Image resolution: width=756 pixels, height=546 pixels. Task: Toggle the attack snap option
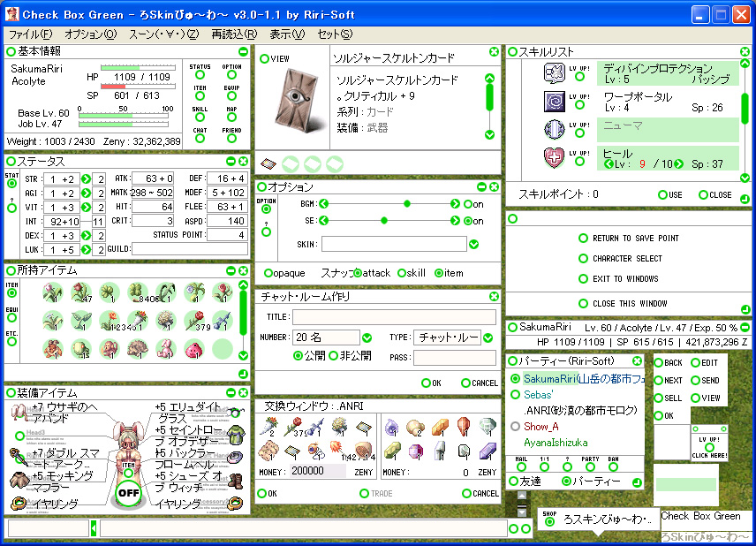pyautogui.click(x=358, y=273)
